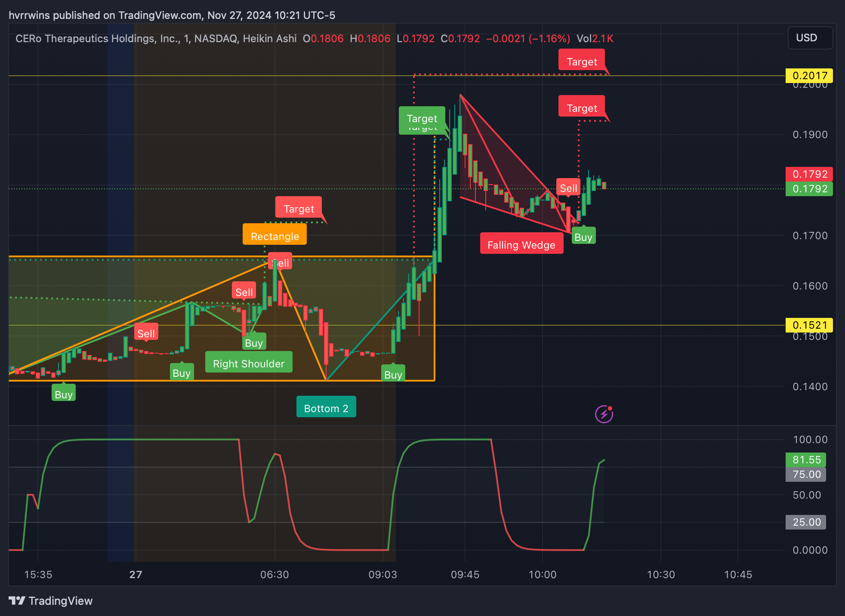Viewport: 845px width, 616px height.
Task: Click the hvrrwins published header text
Action: (172, 15)
